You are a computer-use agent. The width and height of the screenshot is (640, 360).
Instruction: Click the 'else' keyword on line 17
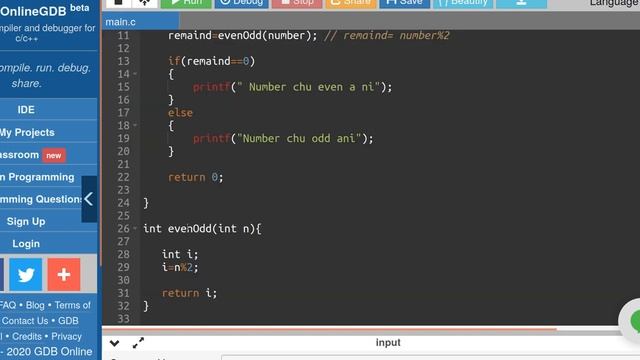[x=180, y=113]
